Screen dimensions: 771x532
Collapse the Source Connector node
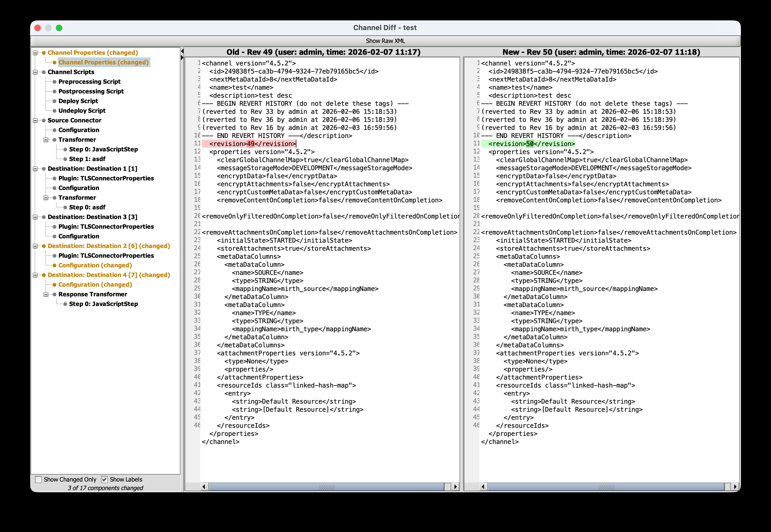pos(35,120)
